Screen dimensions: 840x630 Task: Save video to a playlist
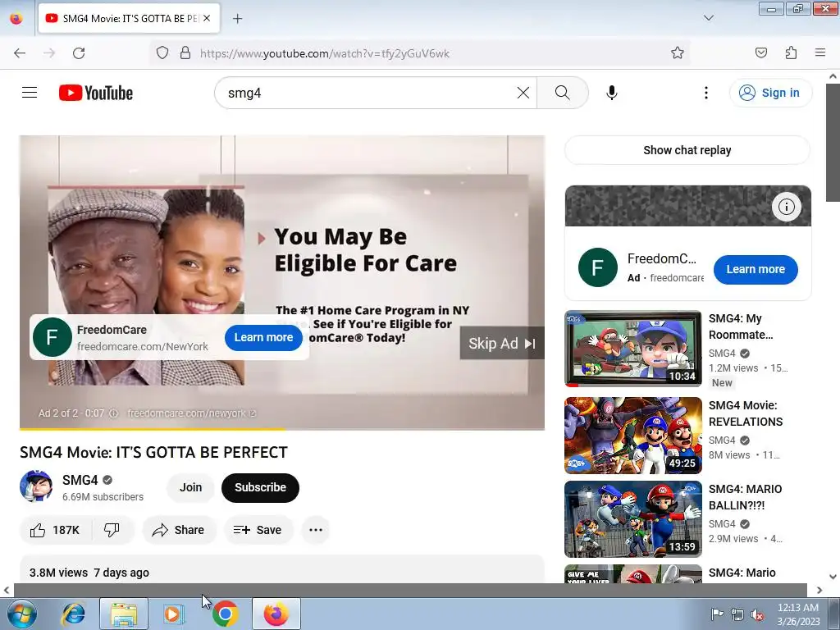point(258,530)
